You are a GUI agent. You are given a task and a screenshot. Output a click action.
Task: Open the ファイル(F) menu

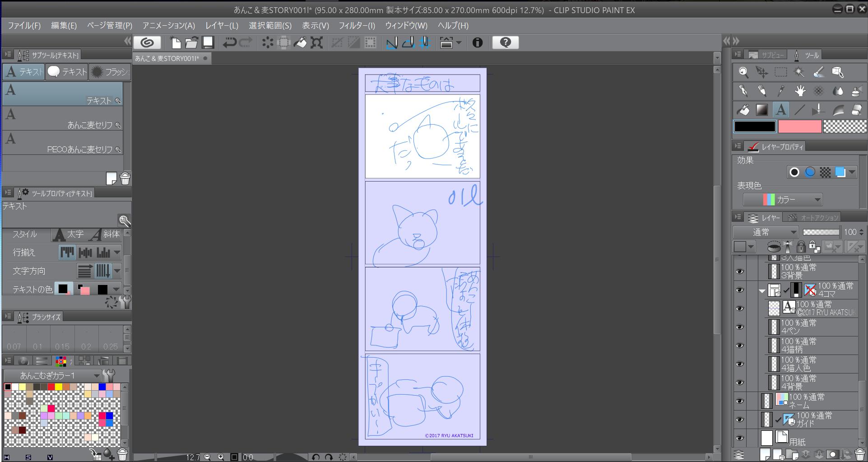click(x=24, y=26)
